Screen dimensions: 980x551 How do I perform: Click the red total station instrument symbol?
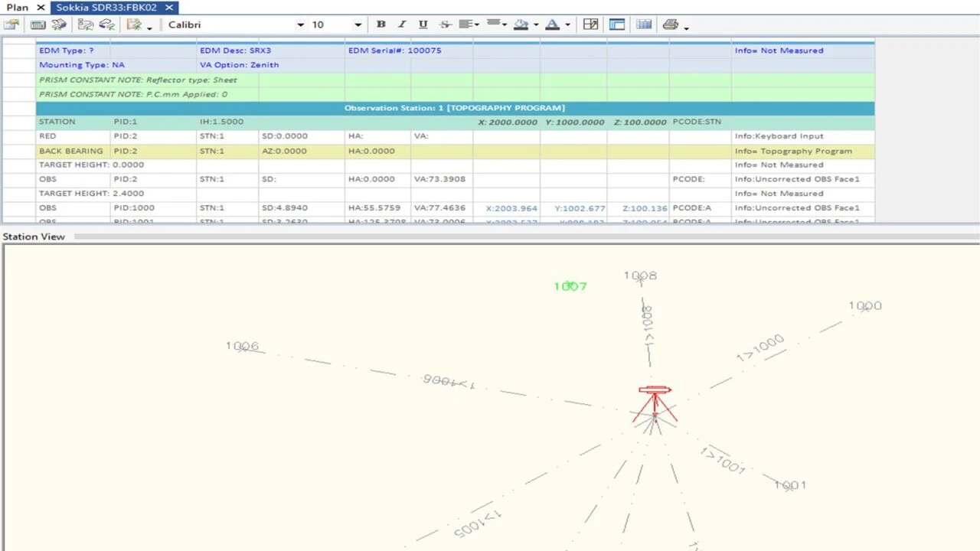point(655,406)
